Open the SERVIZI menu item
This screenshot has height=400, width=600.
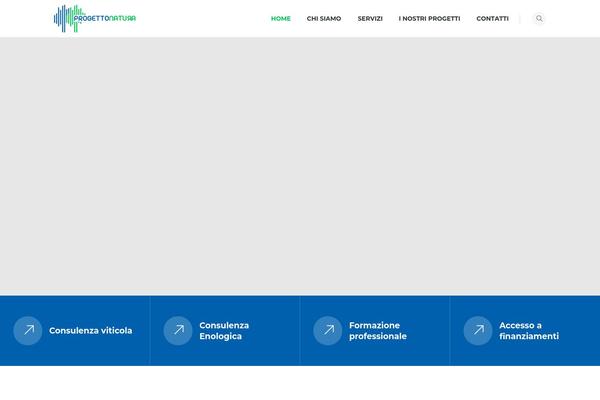tap(370, 18)
